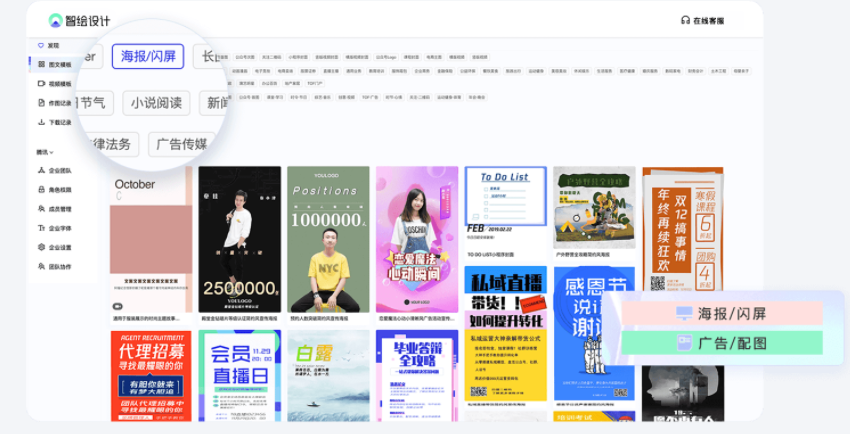
Task: Open 企业字体 font icon
Action: click(40, 228)
